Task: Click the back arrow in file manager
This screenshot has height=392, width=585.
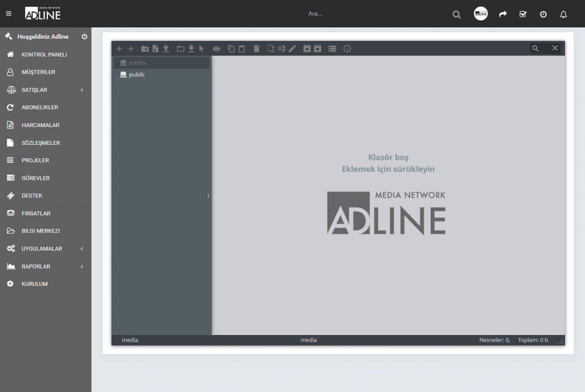Action: click(x=120, y=49)
